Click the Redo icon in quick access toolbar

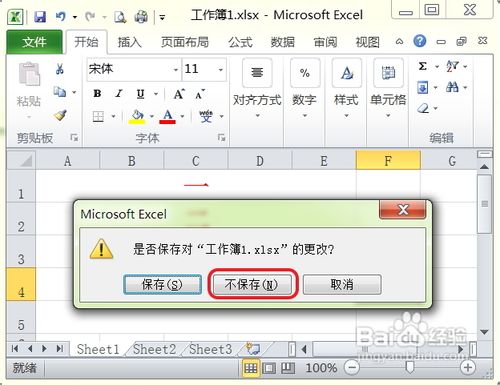coord(90,16)
